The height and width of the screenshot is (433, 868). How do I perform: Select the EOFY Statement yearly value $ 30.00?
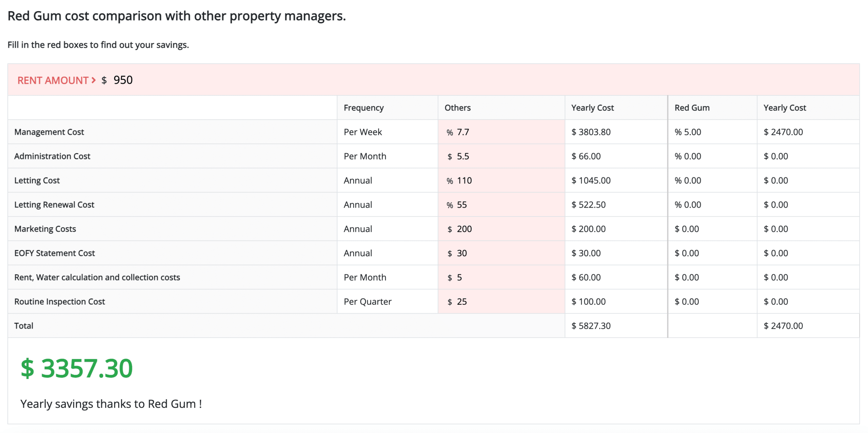[x=586, y=253]
